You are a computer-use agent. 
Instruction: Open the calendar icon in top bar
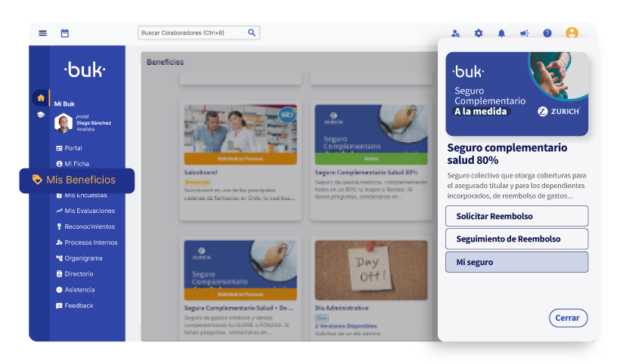tap(65, 33)
